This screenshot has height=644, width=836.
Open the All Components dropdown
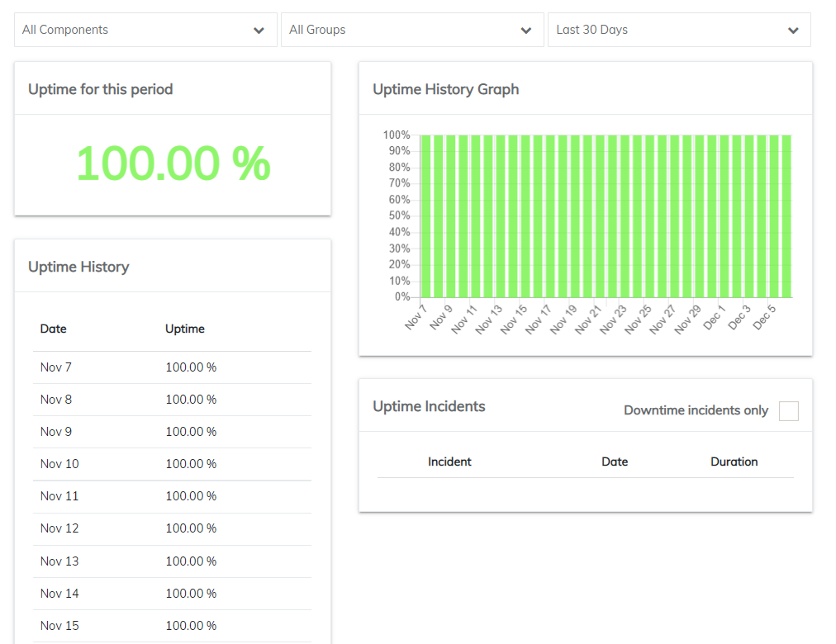point(145,30)
